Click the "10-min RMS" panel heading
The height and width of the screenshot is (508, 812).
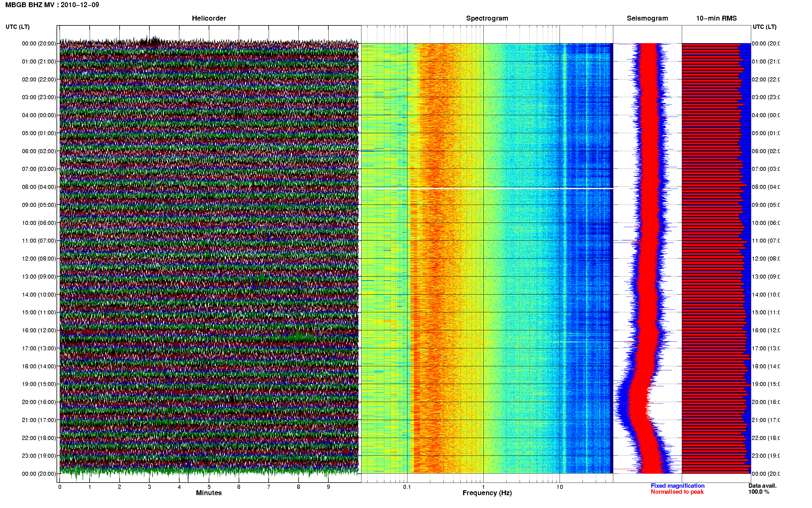[x=716, y=18]
